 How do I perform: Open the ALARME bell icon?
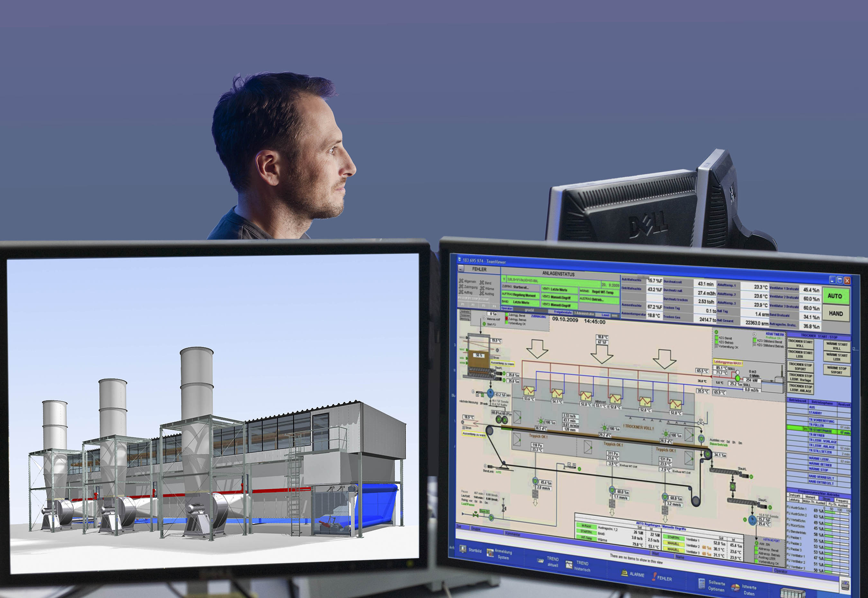(624, 573)
